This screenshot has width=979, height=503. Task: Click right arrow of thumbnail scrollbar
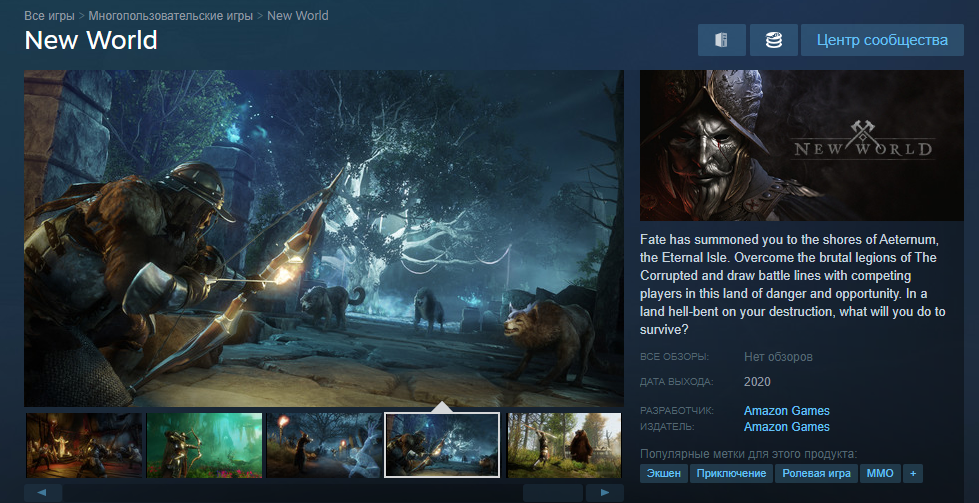[x=605, y=492]
